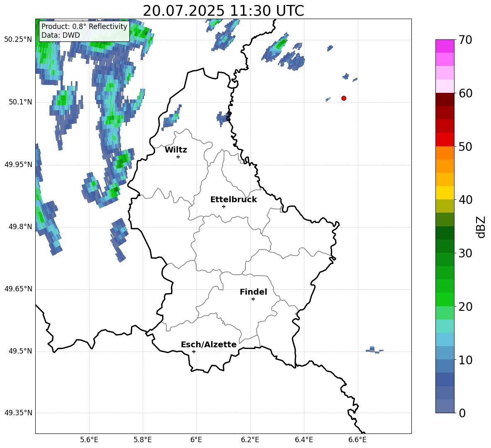491x448 pixels.
Task: Click the 6.6°E longitude tick label
Action: 357,440
